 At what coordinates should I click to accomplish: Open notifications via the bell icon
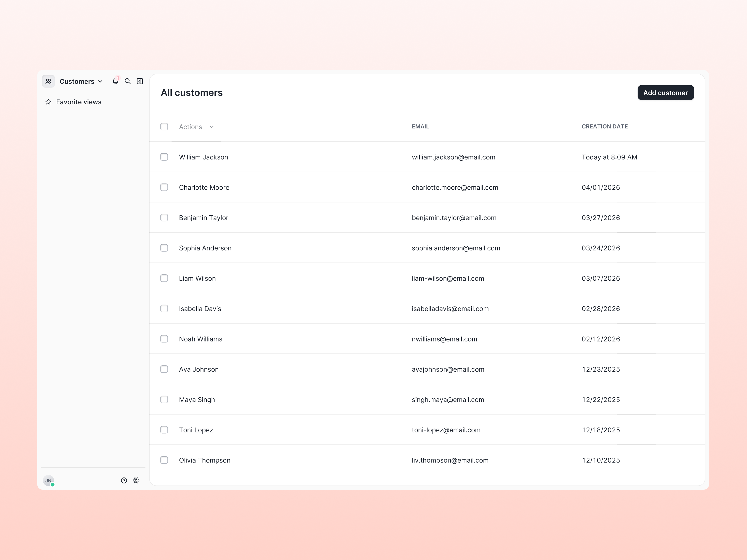116,81
